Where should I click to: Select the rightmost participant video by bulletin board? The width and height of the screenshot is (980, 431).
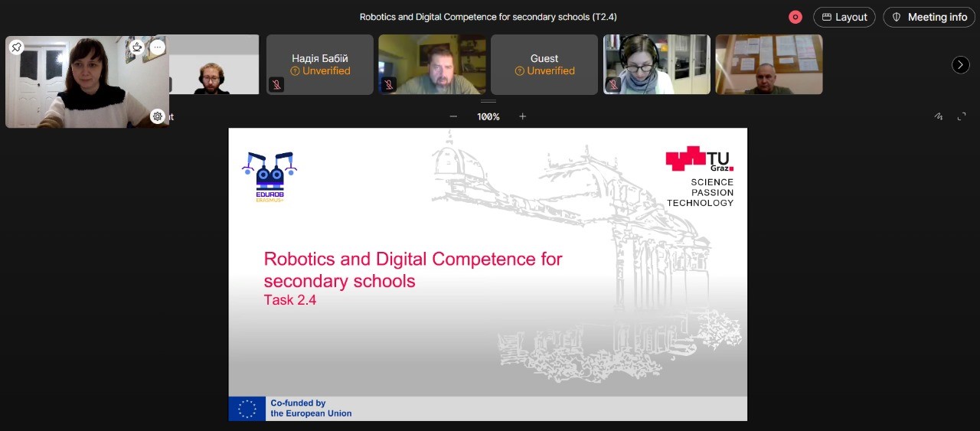[x=769, y=64]
